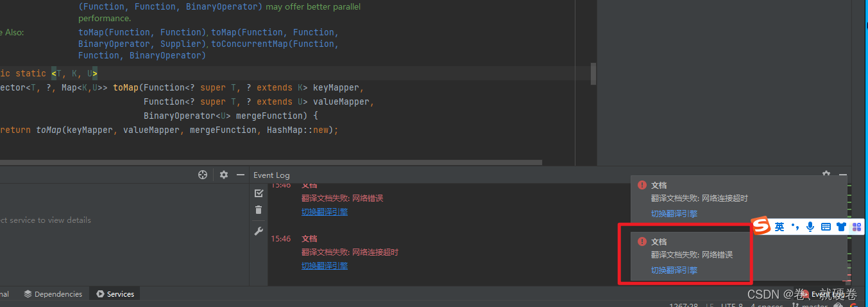Hide the Services panel with minus icon
This screenshot has height=307, width=868.
[241, 175]
